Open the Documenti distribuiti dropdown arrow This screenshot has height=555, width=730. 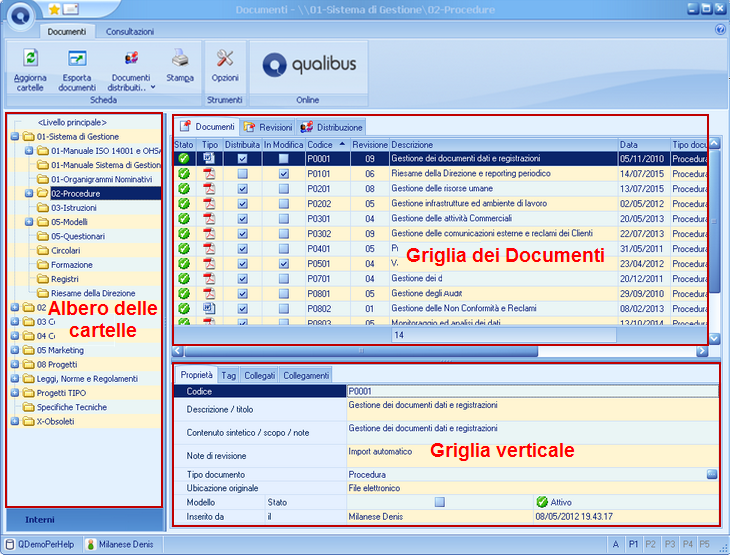tap(153, 88)
